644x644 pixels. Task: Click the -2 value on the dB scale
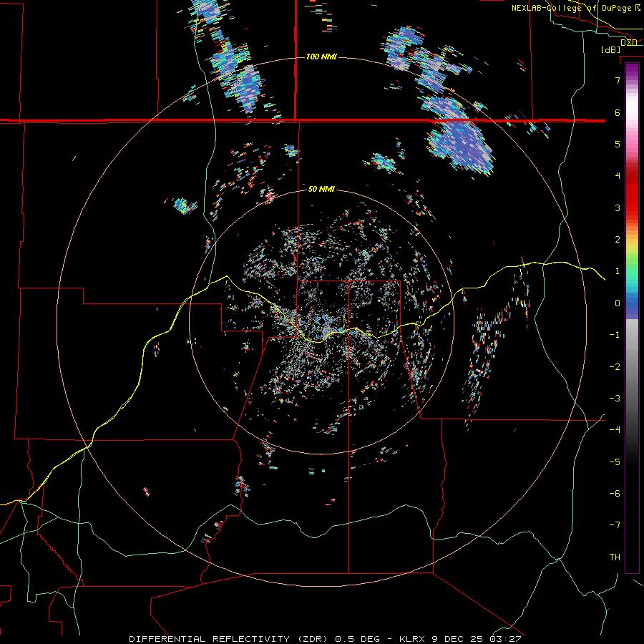click(615, 366)
